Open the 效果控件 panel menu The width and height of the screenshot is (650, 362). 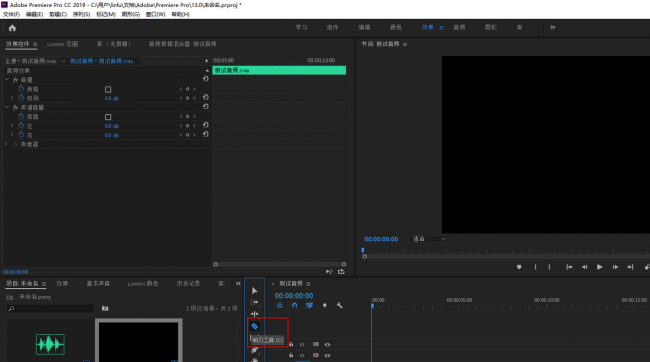pyautogui.click(x=35, y=44)
